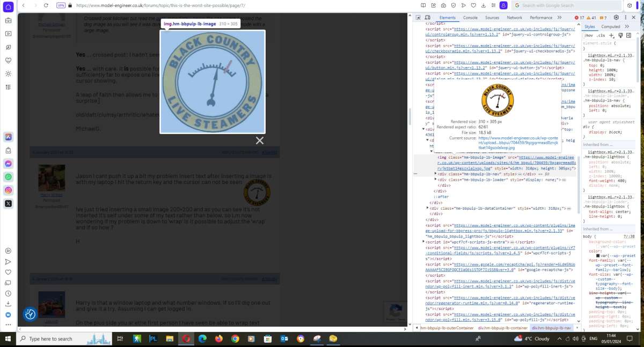Click the red errors count 17

point(580,18)
